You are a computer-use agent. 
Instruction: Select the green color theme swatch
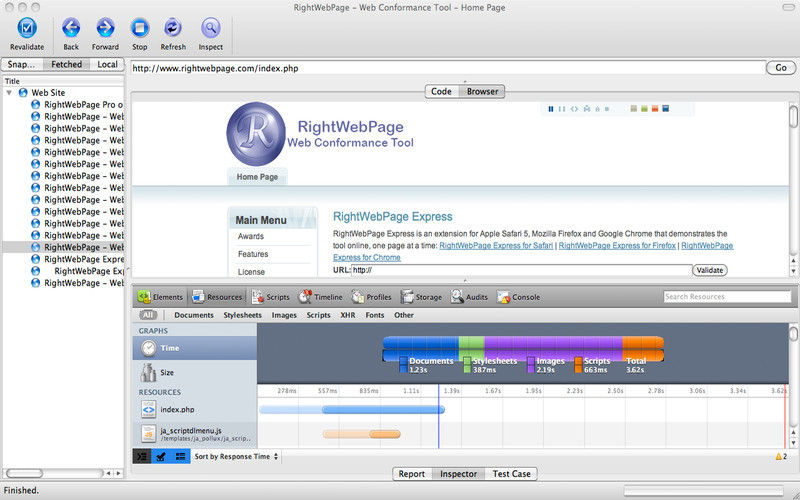coord(644,109)
